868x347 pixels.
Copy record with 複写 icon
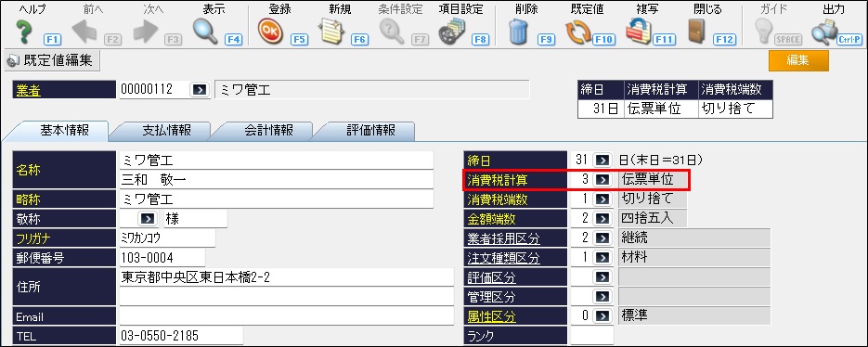tap(639, 32)
